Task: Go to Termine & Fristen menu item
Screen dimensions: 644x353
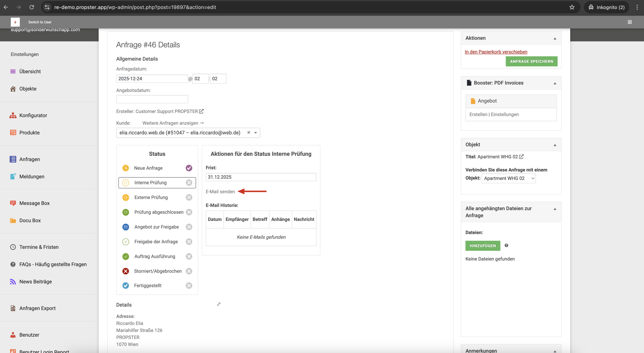Action: click(39, 247)
